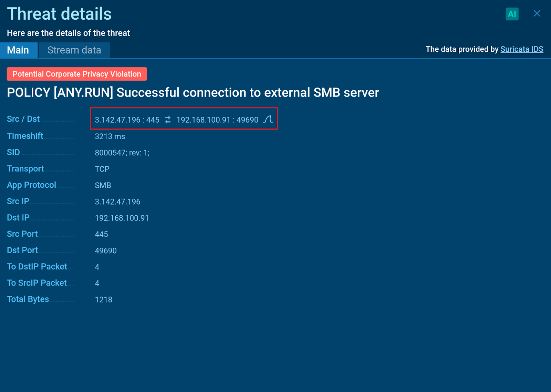This screenshot has width=551, height=392.
Task: Select the Main tab
Action: [x=18, y=50]
